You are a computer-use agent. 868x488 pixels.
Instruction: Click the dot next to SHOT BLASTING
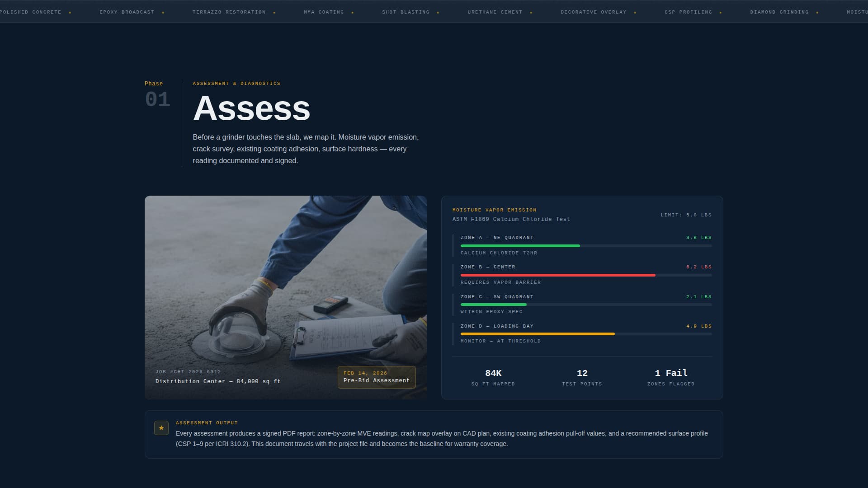tap(437, 12)
